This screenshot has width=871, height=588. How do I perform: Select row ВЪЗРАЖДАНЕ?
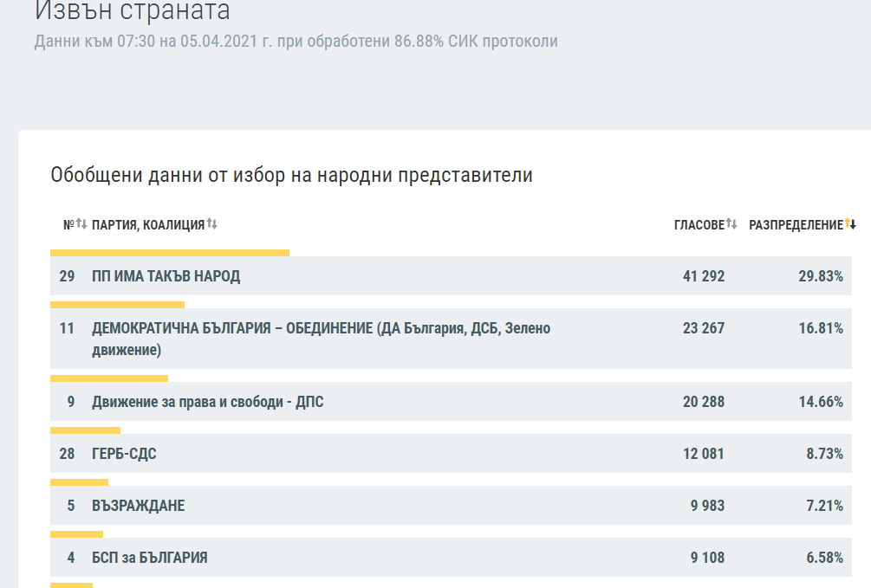pyautogui.click(x=451, y=505)
